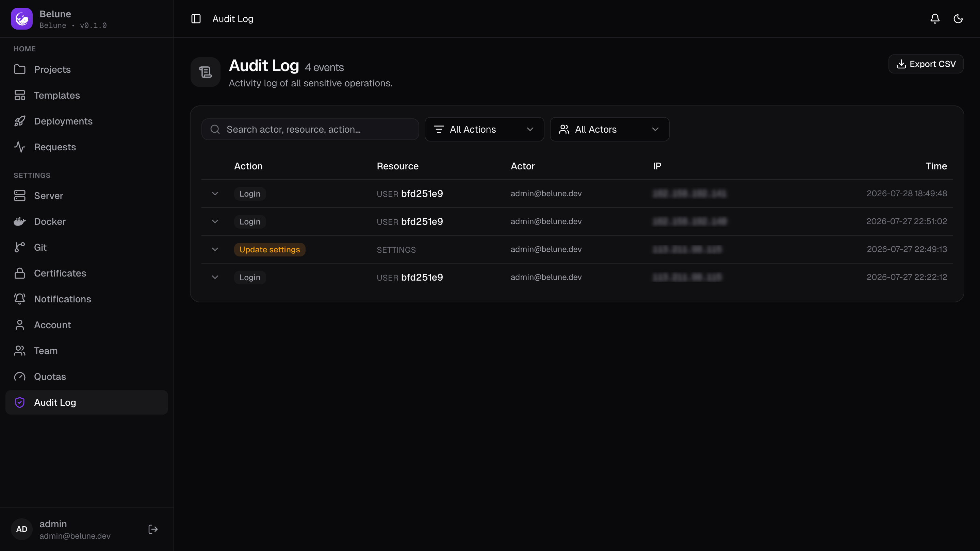Open the notifications bell in header
This screenshot has width=980, height=551.
click(x=935, y=19)
